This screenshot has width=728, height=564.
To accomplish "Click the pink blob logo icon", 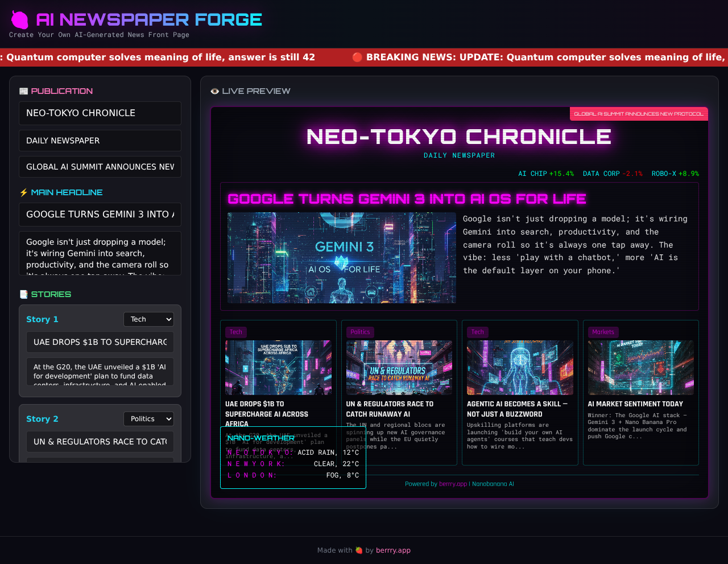I will (19, 20).
